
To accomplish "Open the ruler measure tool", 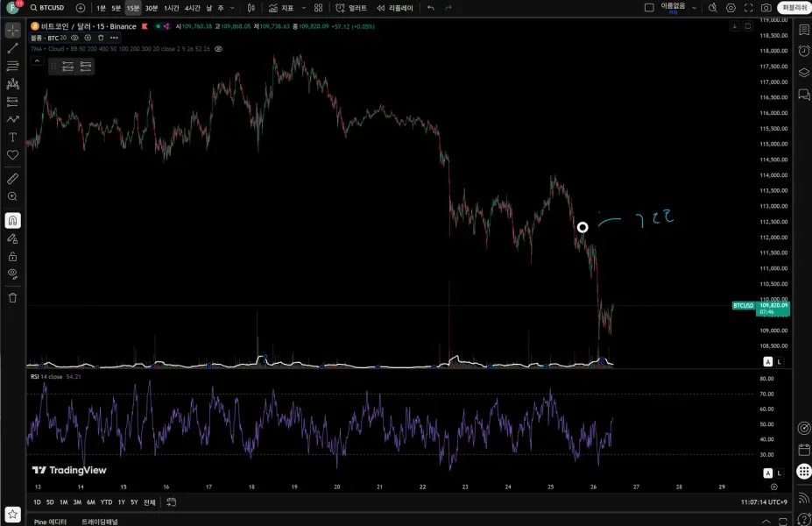I will point(12,179).
